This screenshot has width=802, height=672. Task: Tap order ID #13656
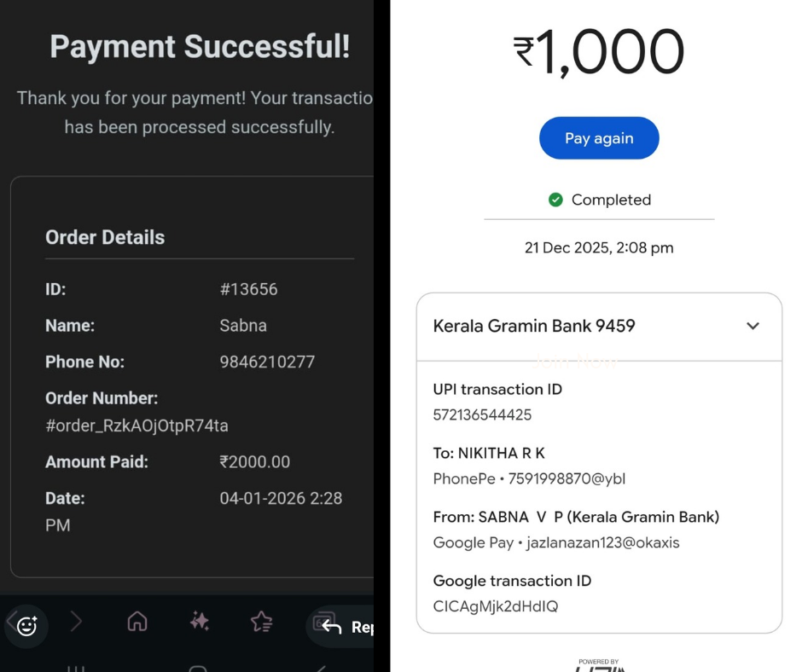pos(248,289)
